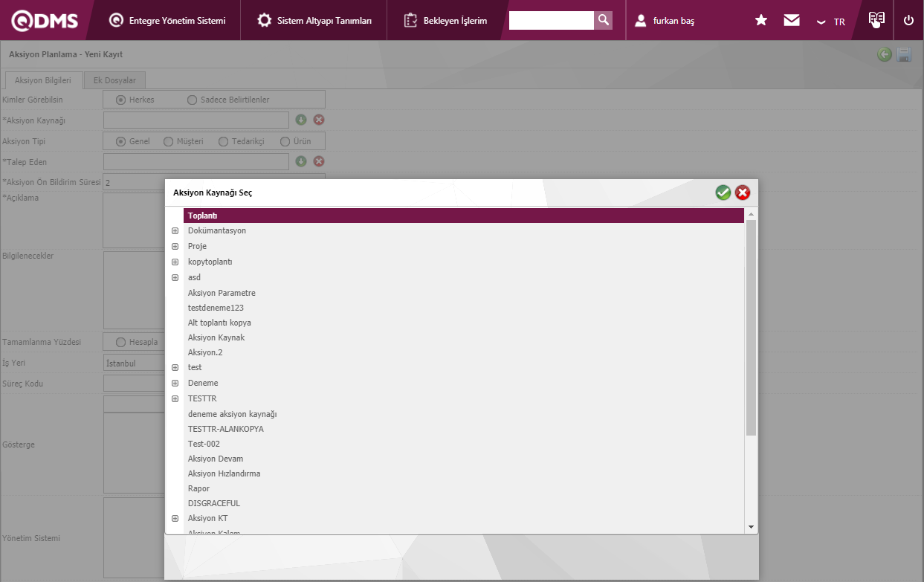Viewport: 924px width, 582px height.
Task: Select Aksiyon Kaynak item
Action: click(x=216, y=337)
